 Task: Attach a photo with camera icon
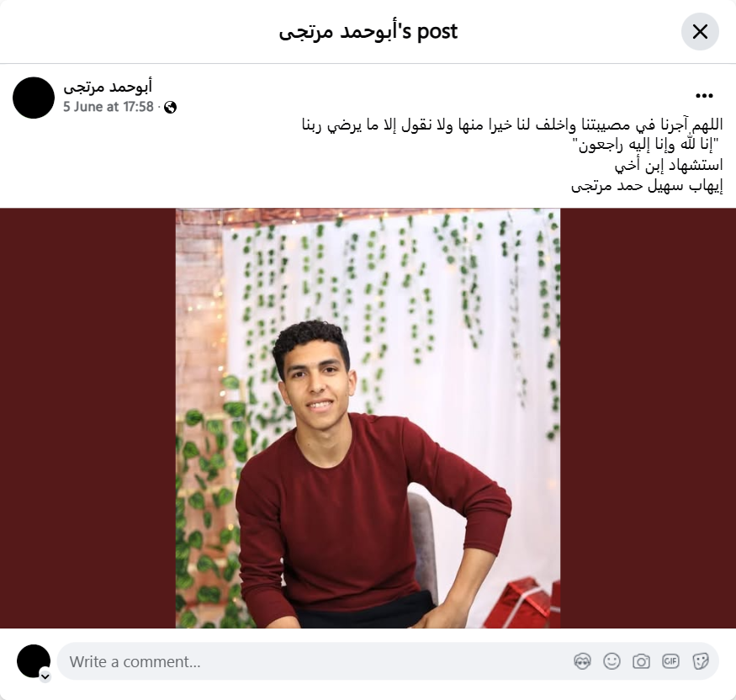(641, 661)
